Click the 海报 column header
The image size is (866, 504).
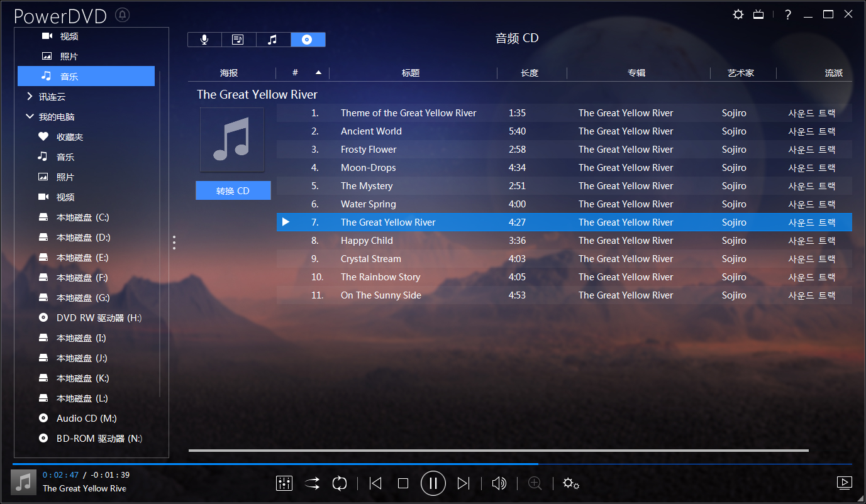click(x=229, y=73)
